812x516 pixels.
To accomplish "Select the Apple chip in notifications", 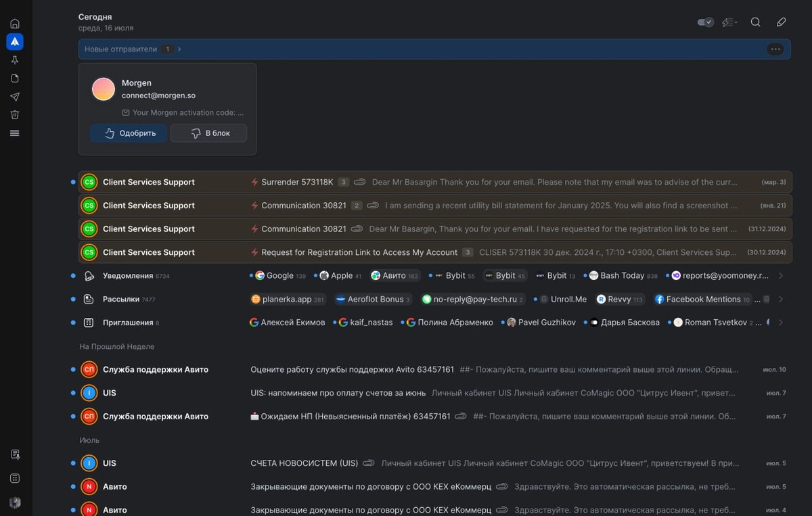I will (x=341, y=276).
